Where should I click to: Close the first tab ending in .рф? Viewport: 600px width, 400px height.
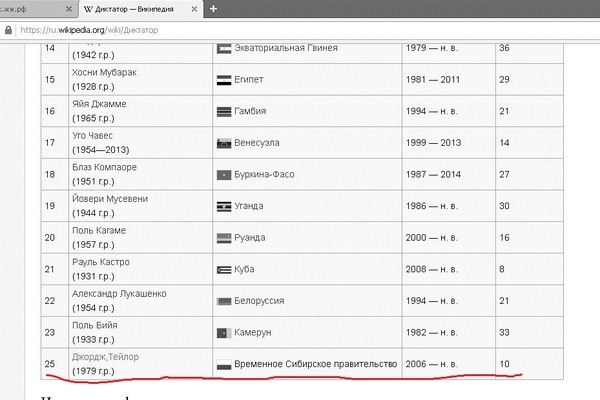pos(69,9)
